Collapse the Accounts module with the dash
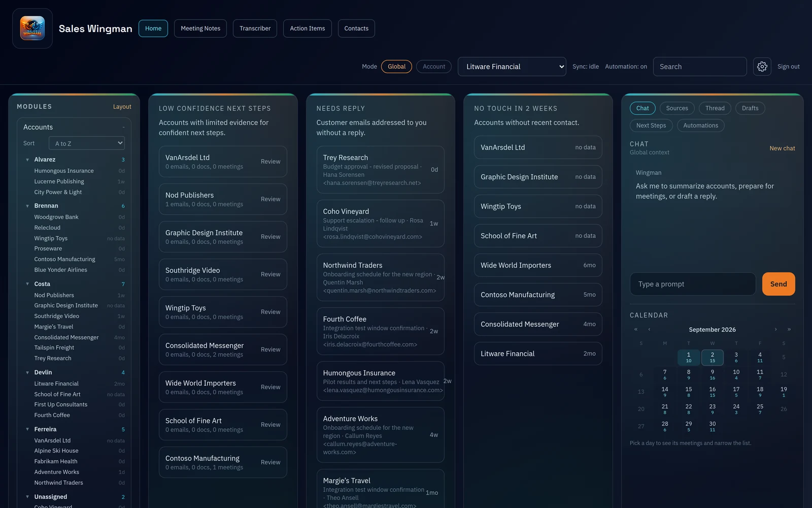 (123, 127)
